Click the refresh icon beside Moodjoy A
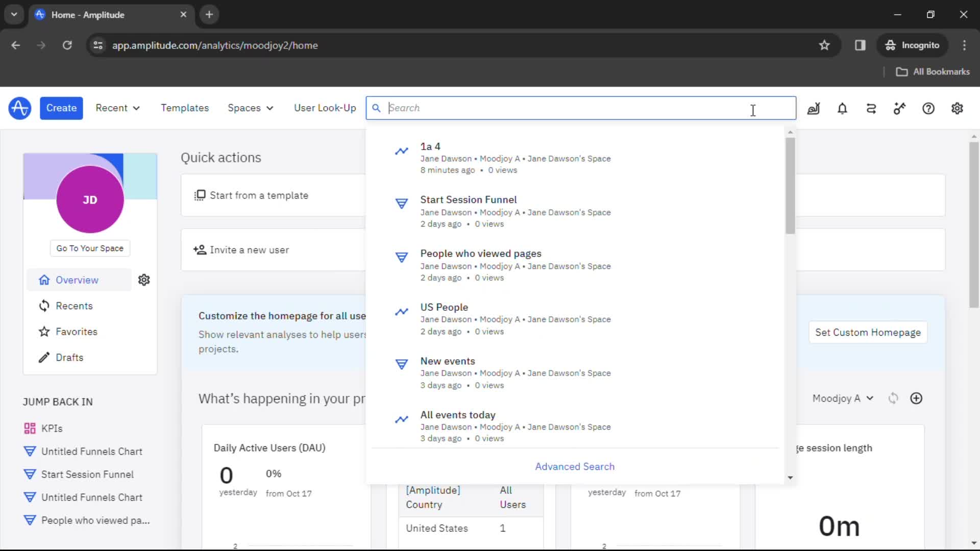Image resolution: width=980 pixels, height=551 pixels. click(x=893, y=398)
